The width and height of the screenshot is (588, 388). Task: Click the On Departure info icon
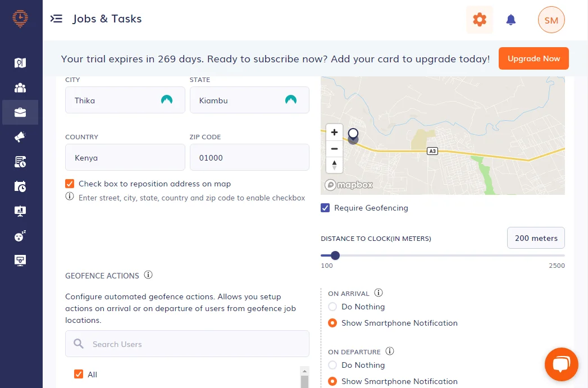tap(390, 351)
